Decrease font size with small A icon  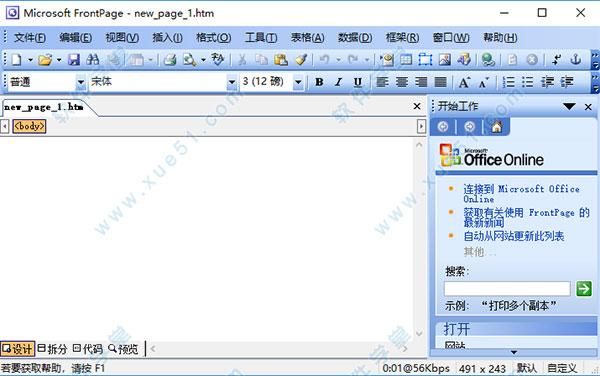click(x=484, y=82)
